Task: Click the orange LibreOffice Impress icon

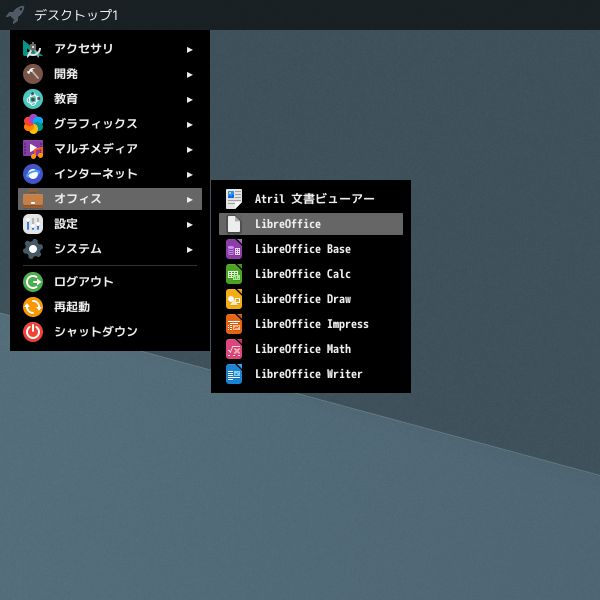Action: [234, 324]
